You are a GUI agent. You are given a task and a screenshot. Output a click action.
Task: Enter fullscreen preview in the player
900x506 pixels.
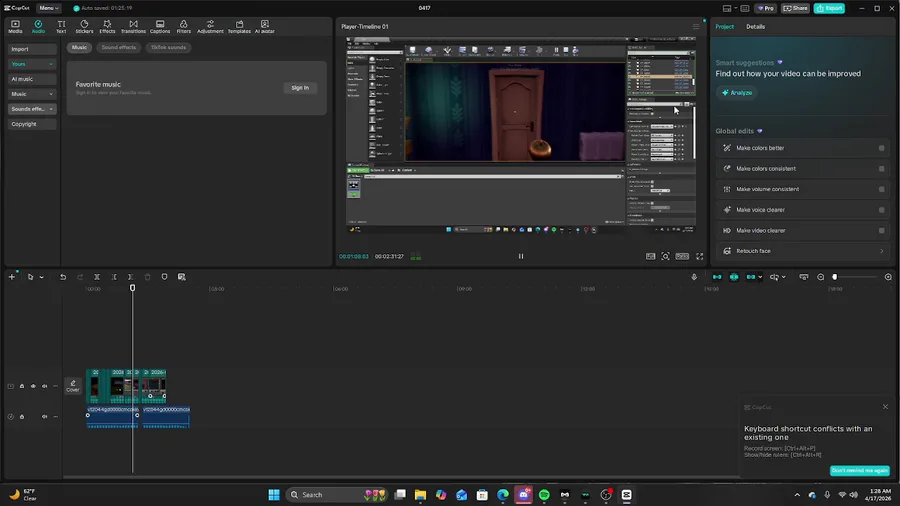pyautogui.click(x=699, y=256)
